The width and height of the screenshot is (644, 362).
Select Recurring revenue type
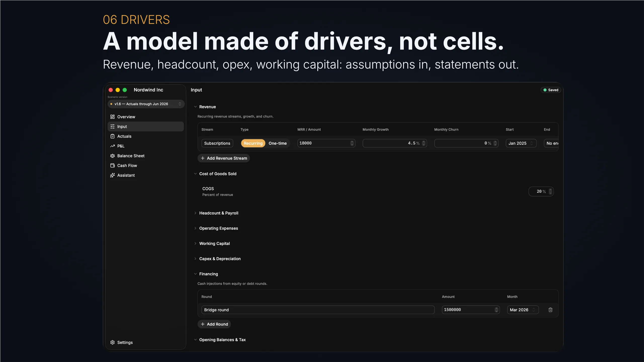pos(253,143)
